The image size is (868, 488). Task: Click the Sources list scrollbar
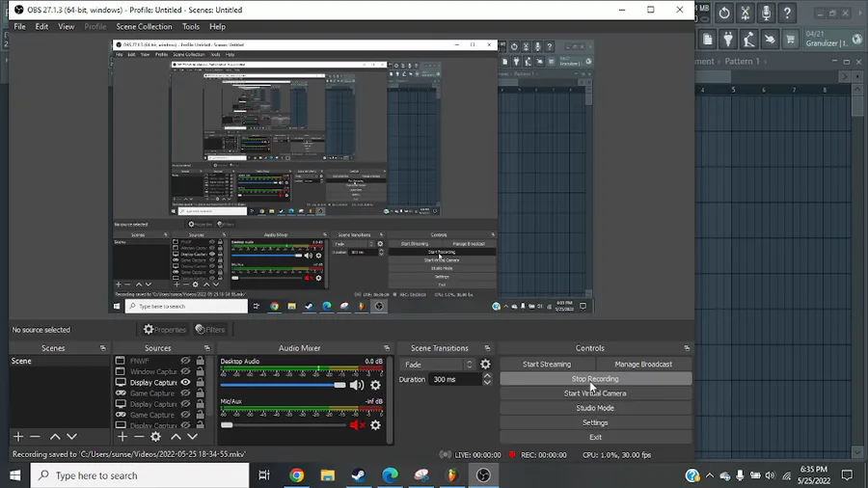pos(211,388)
